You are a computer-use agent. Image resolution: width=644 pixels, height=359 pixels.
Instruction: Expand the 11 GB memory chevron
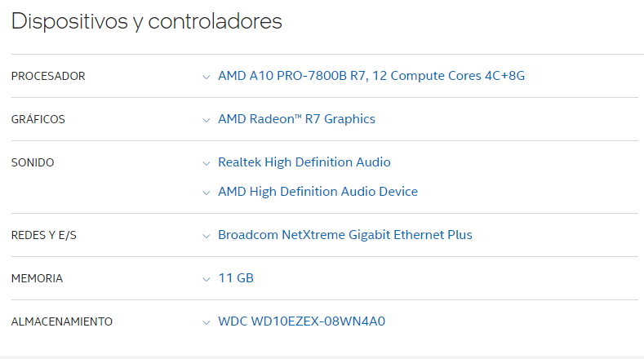click(x=207, y=279)
